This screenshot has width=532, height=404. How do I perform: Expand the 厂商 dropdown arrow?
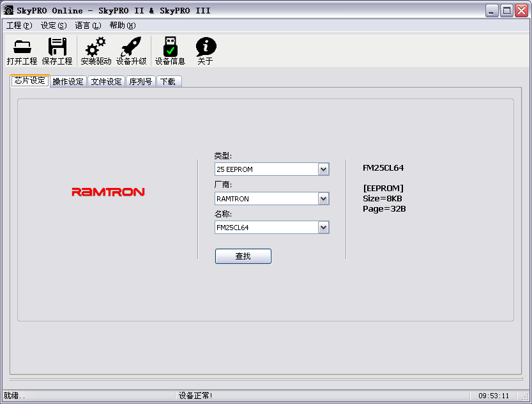coord(323,199)
